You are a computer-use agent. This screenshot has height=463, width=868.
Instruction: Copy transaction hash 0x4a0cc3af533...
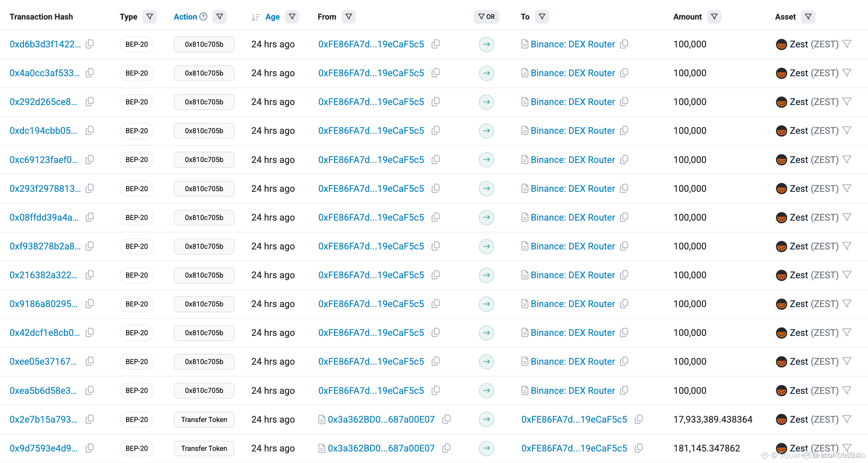[90, 73]
